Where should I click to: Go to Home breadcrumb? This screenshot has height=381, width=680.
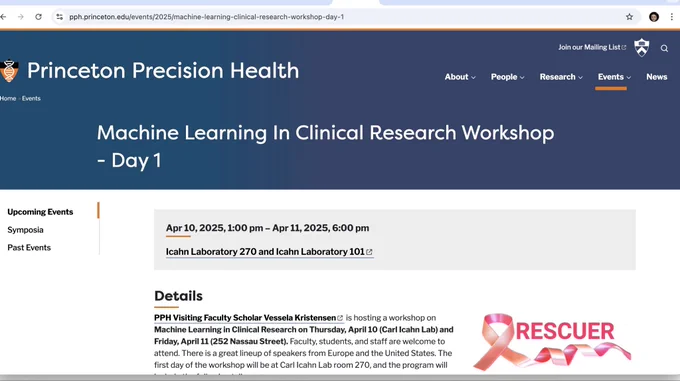(8, 98)
